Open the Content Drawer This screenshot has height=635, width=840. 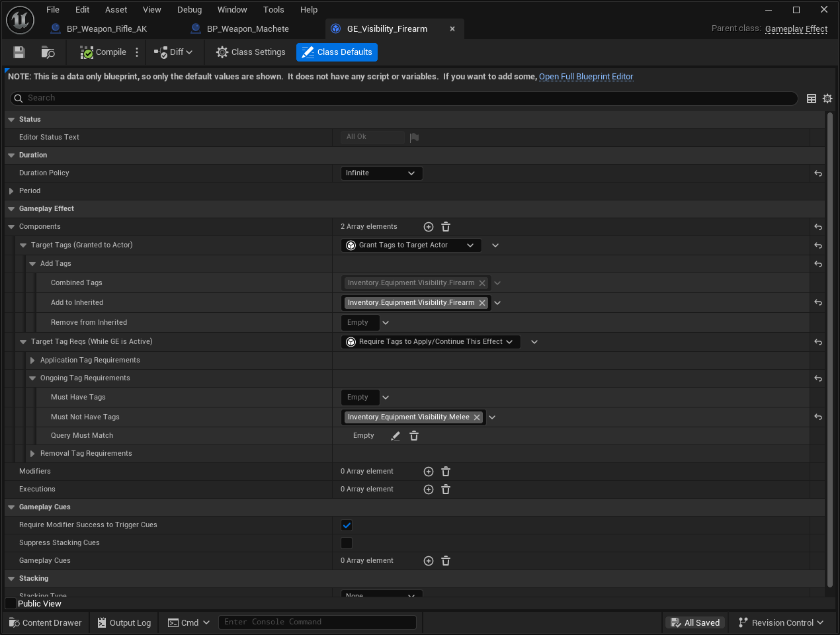pos(44,622)
